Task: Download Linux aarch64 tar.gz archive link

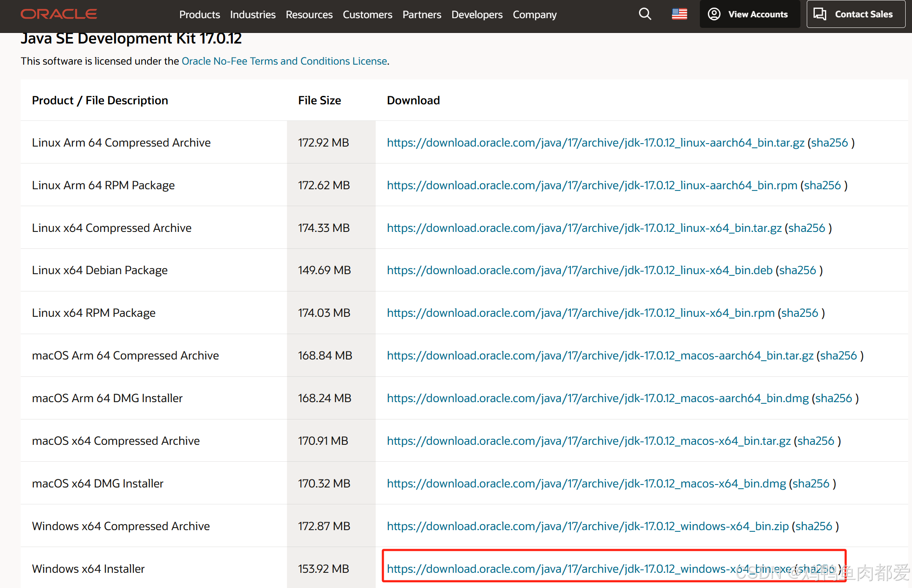Action: [595, 143]
